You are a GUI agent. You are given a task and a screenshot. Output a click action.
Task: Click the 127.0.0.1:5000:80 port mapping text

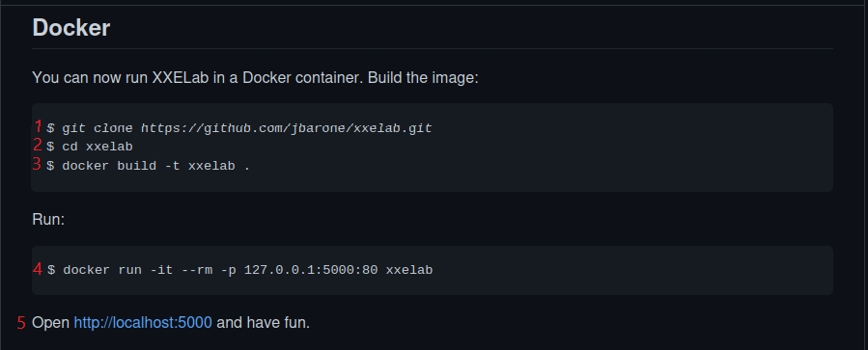pyautogui.click(x=311, y=270)
